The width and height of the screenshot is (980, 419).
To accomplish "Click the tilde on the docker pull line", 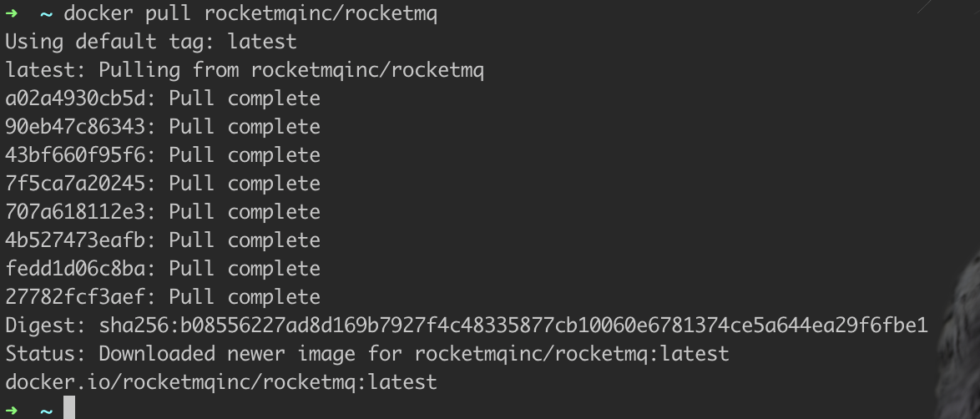I will point(45,14).
